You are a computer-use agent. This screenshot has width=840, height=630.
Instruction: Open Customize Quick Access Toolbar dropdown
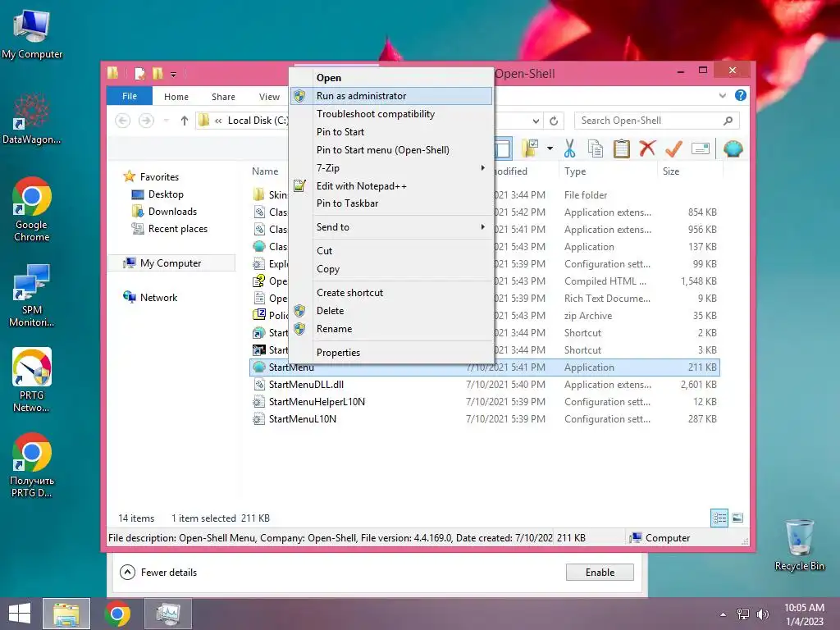(x=174, y=75)
